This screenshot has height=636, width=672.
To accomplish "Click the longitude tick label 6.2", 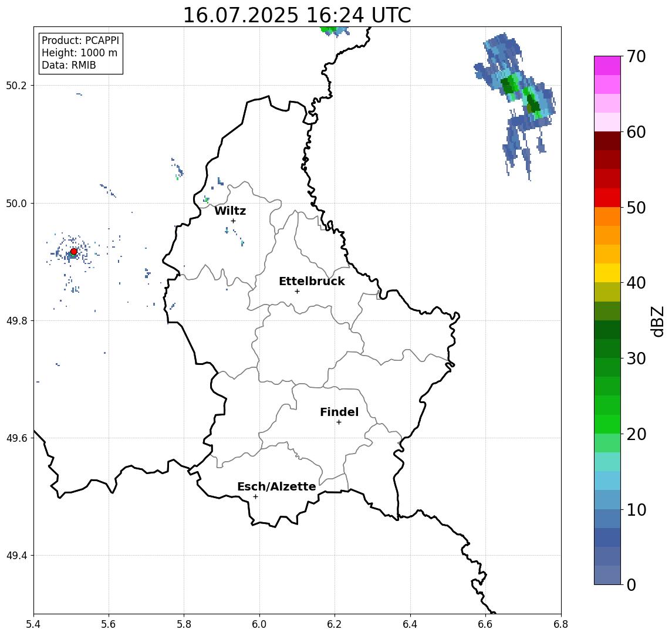I will point(335,624).
